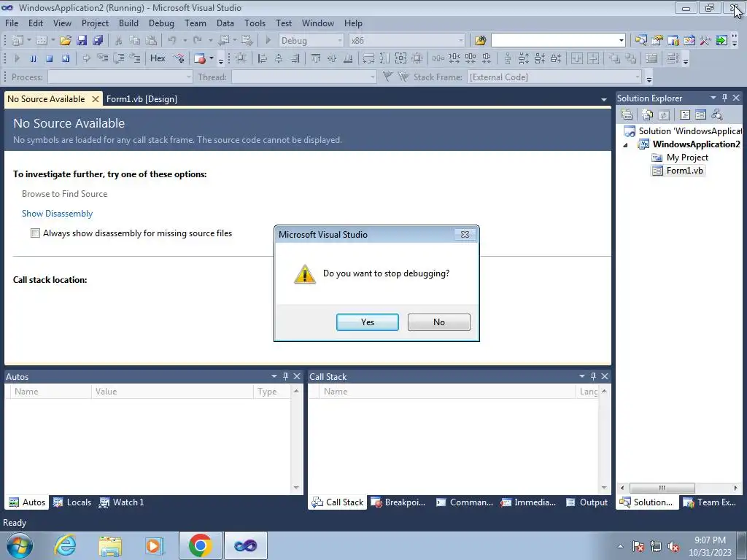Switch to the Form1.vb [Design] tab

142,99
